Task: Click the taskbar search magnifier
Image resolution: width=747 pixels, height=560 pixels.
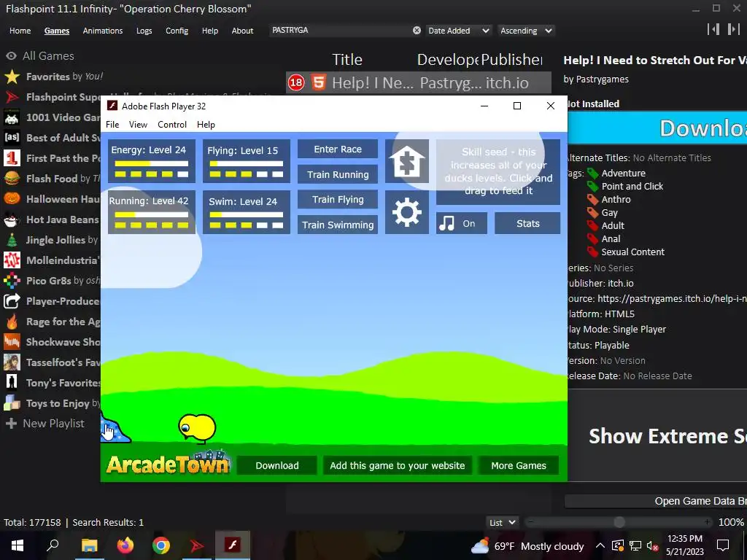Action: pyautogui.click(x=53, y=545)
